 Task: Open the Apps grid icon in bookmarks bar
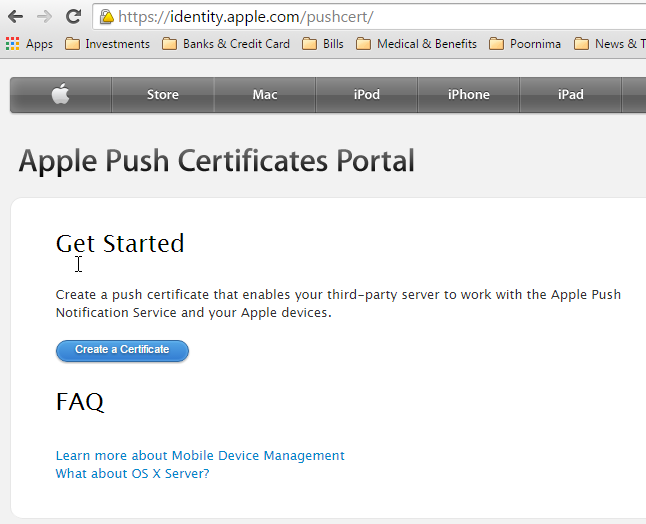(13, 44)
